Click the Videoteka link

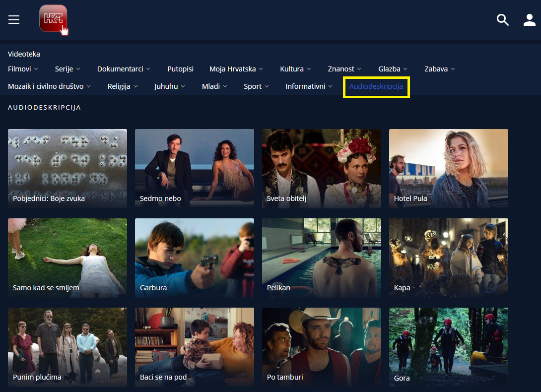click(24, 54)
